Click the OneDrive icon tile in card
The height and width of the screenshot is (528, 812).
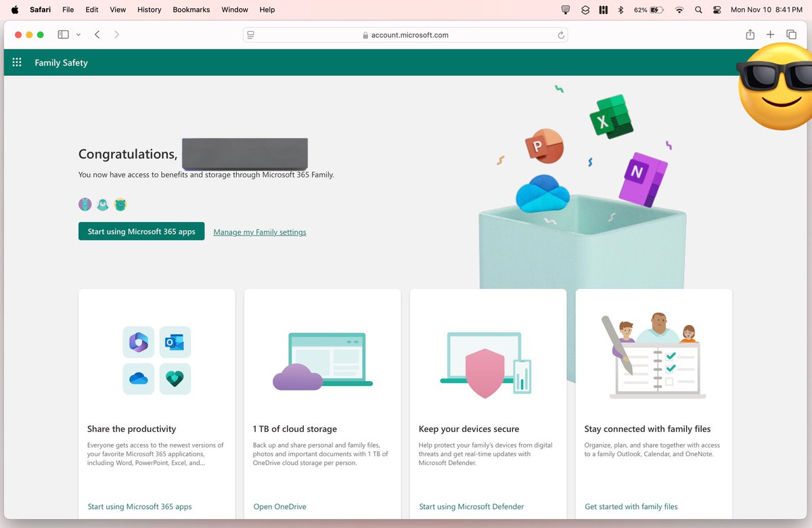(x=139, y=379)
